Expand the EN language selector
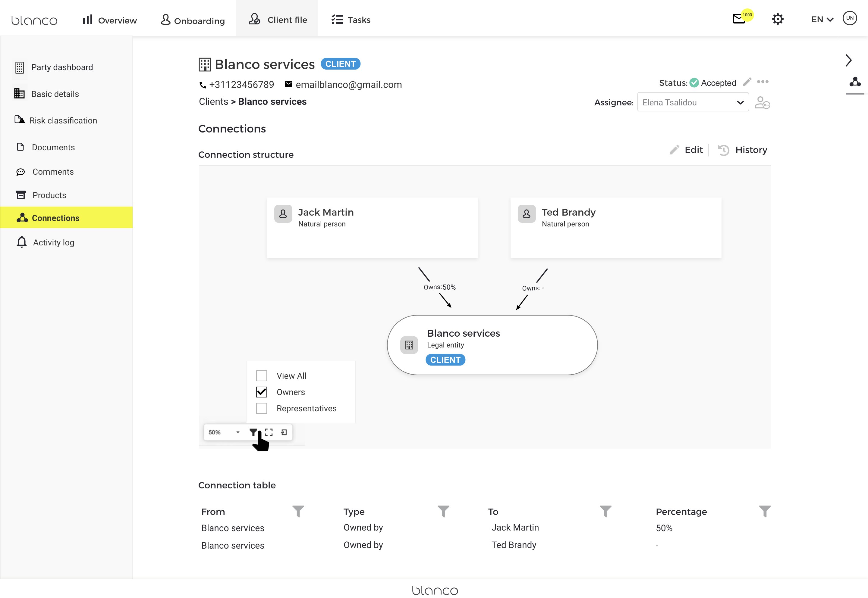 [x=822, y=20]
